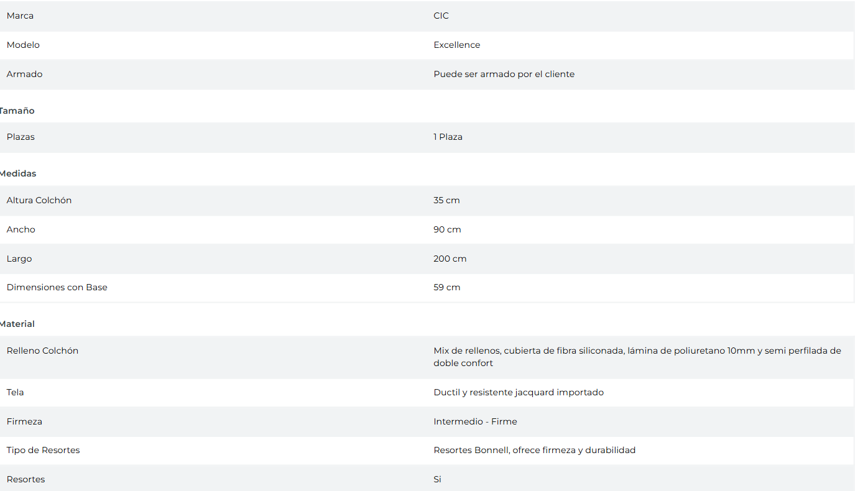The width and height of the screenshot is (868, 491).
Task: Select the 'Intermedio - Firme' firmness value
Action: tap(475, 421)
